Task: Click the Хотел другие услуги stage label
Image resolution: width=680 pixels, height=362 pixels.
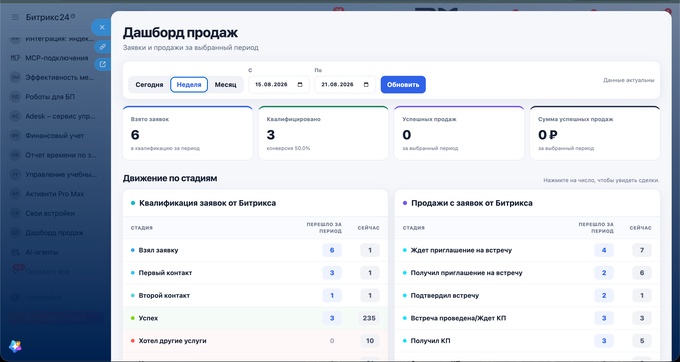Action: [173, 341]
